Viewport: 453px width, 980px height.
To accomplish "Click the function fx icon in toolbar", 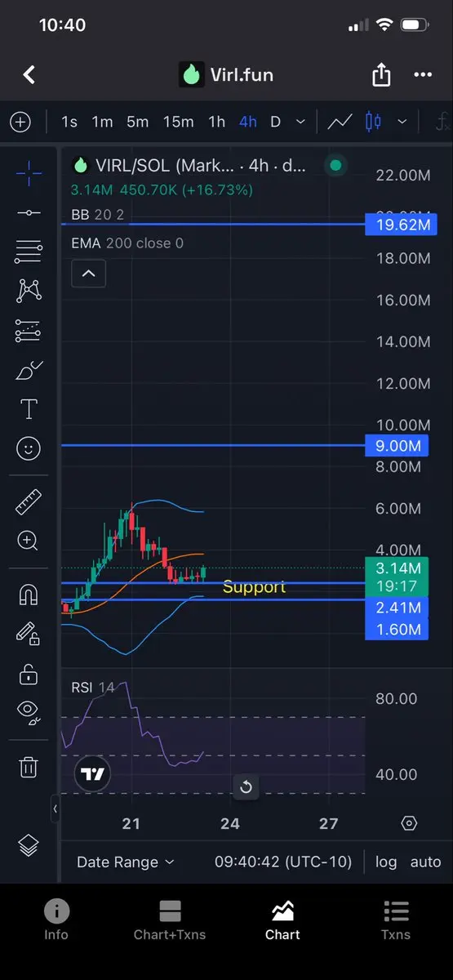I will 443,122.
